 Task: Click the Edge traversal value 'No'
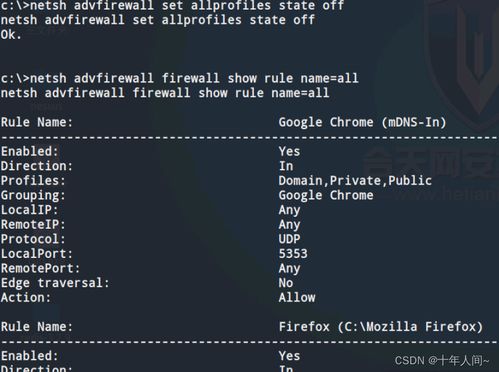tap(286, 283)
